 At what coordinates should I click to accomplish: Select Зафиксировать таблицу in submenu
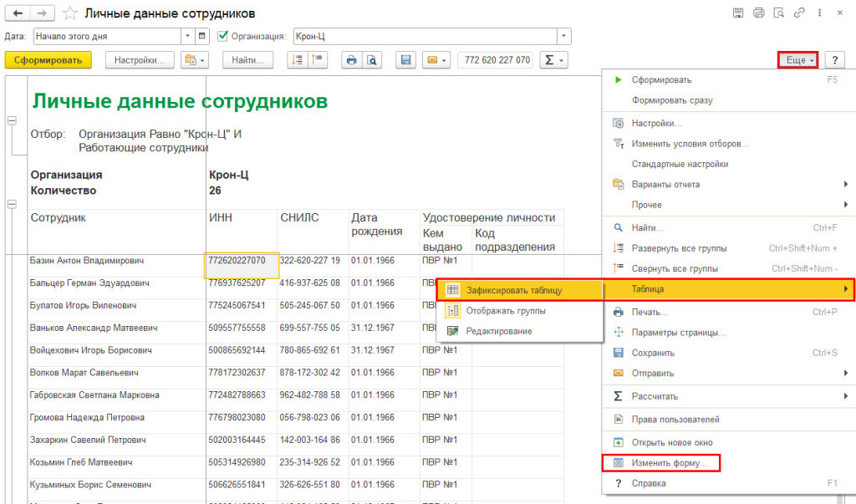coord(520,291)
